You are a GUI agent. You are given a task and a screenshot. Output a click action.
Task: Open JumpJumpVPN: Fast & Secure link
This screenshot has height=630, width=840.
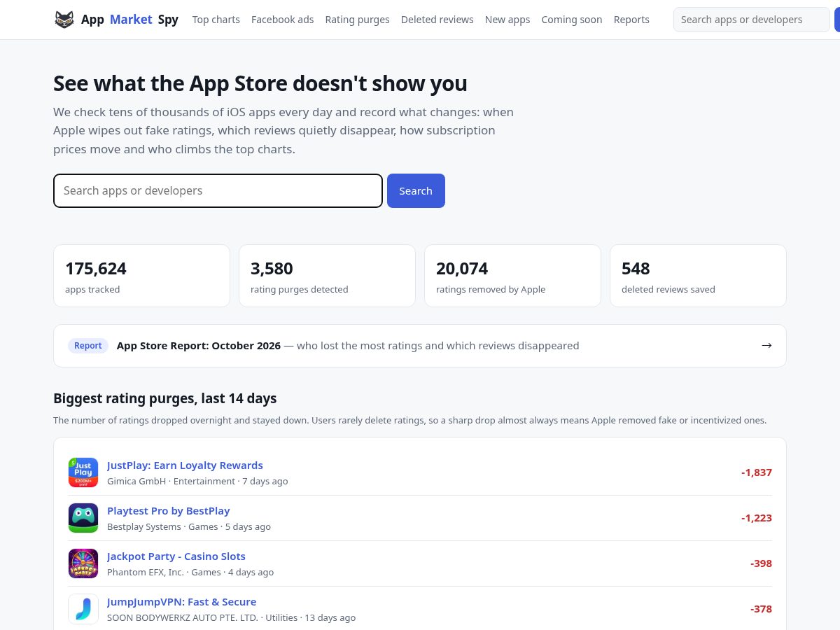point(182,602)
